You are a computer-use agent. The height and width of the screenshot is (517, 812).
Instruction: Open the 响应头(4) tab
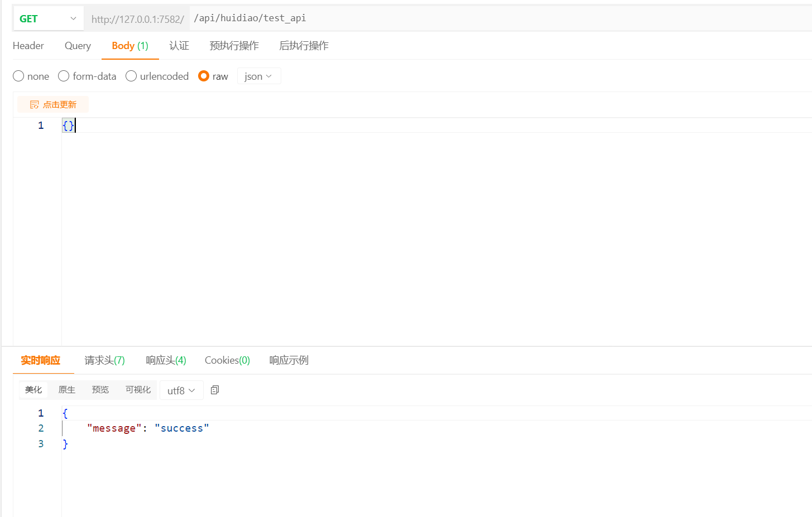click(x=166, y=360)
